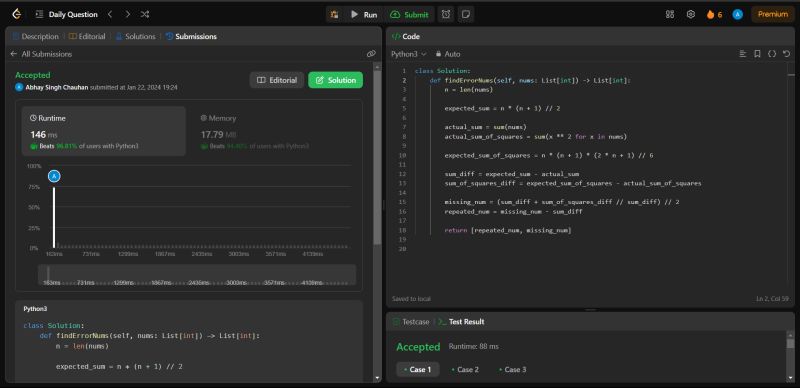Select Case 2 test result
Viewport: 800px width, 388px height.
coord(465,369)
